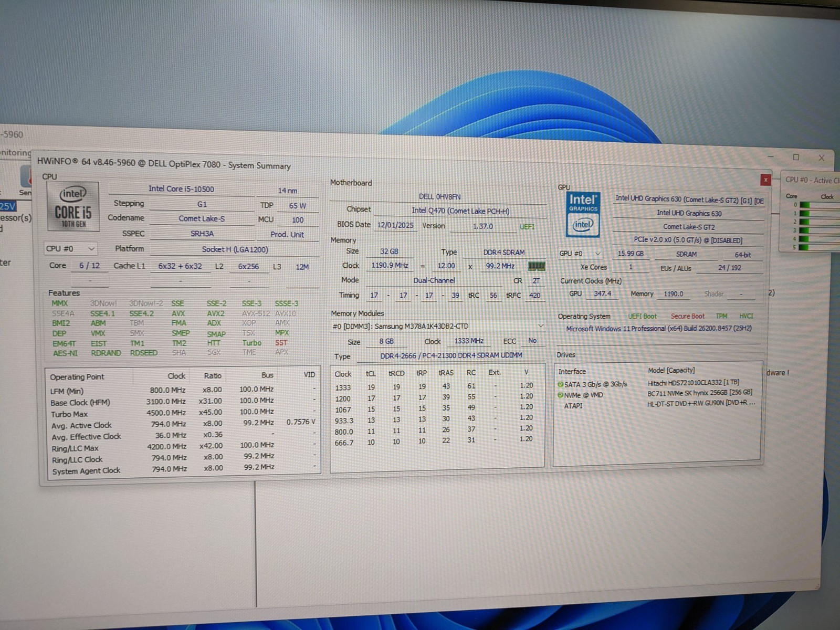Viewport: 840px width, 630px height.
Task: Click the 420 tRFC timing value
Action: tap(534, 295)
